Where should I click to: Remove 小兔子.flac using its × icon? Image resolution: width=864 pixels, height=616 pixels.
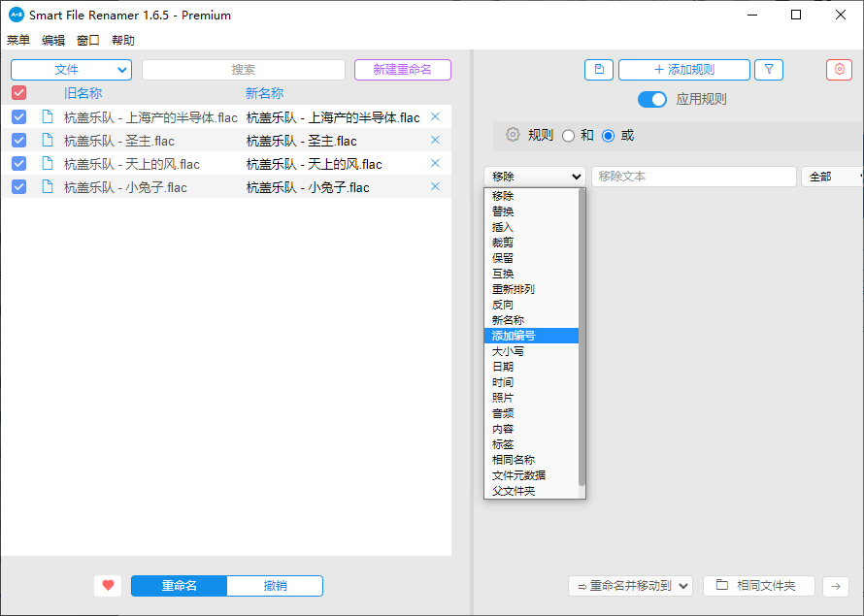(434, 186)
